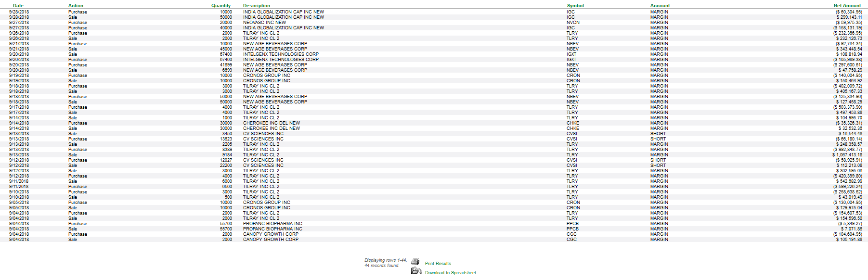Open the Print Results link

tap(438, 264)
